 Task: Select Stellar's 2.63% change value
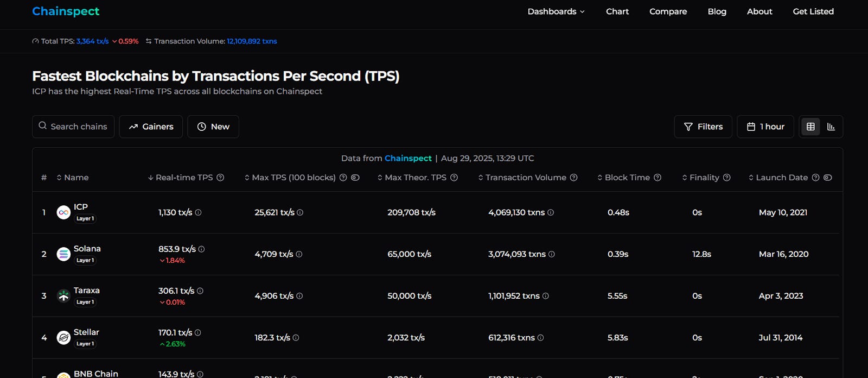[x=173, y=344]
